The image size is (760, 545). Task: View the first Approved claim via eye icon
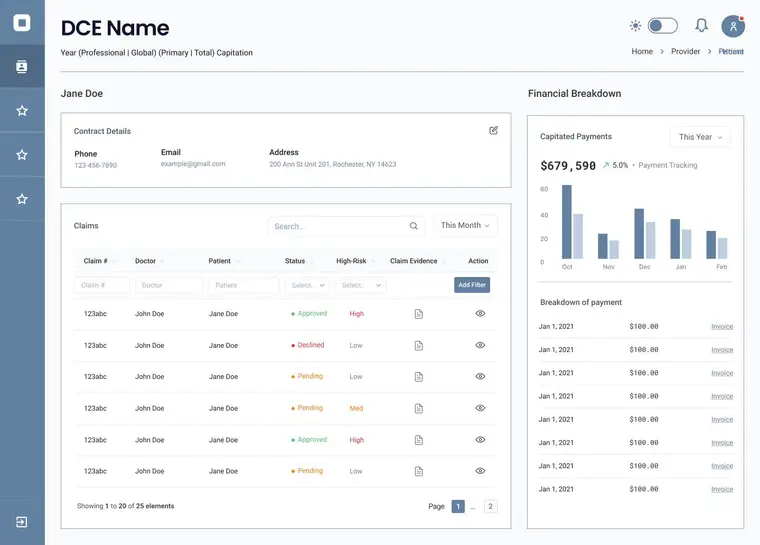click(x=480, y=314)
